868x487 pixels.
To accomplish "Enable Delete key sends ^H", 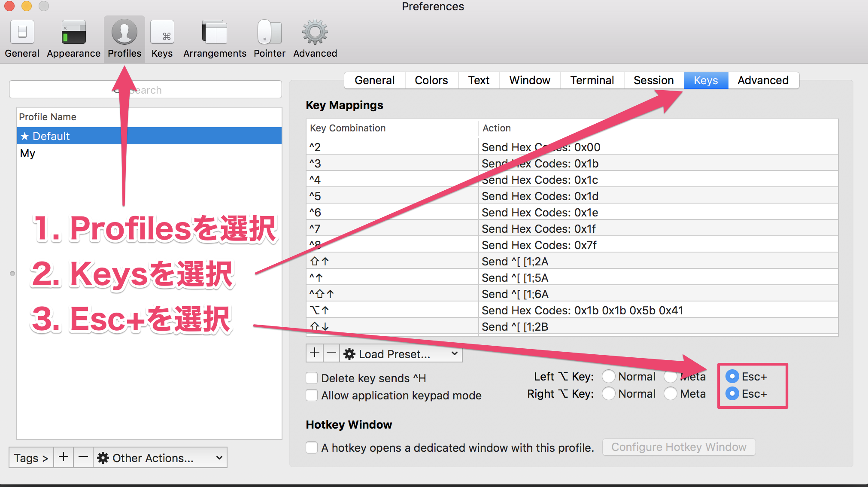I will tap(312, 378).
